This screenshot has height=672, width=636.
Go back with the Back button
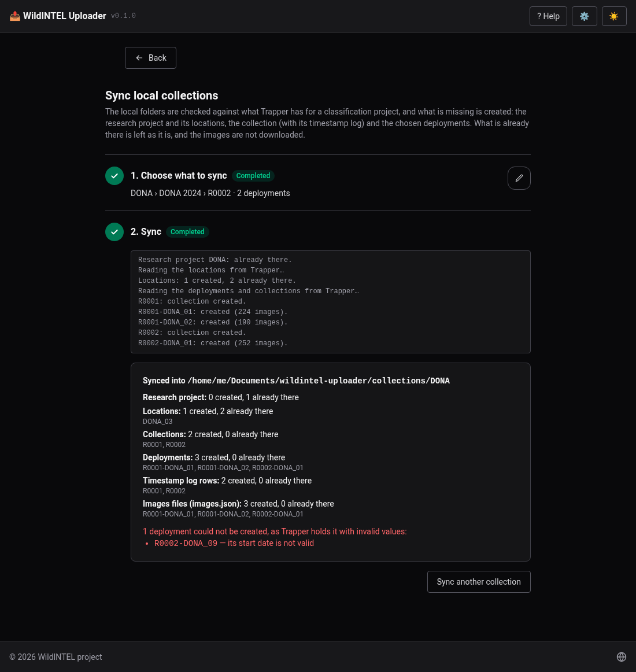[x=150, y=58]
